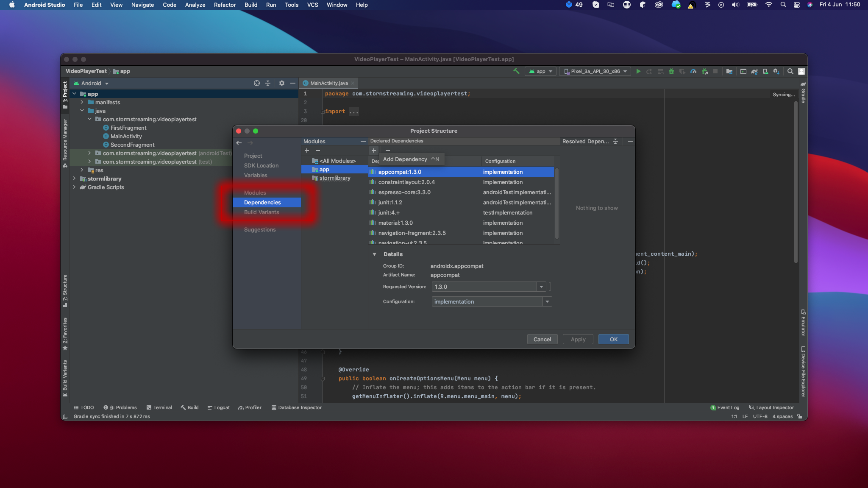The width and height of the screenshot is (868, 488).
Task: Click the Apply button
Action: 578,339
